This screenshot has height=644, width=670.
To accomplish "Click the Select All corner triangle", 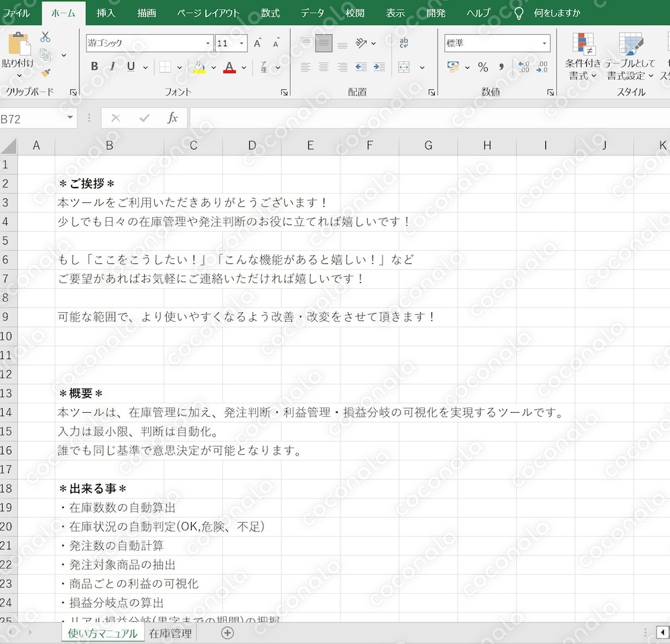I will tap(9, 145).
